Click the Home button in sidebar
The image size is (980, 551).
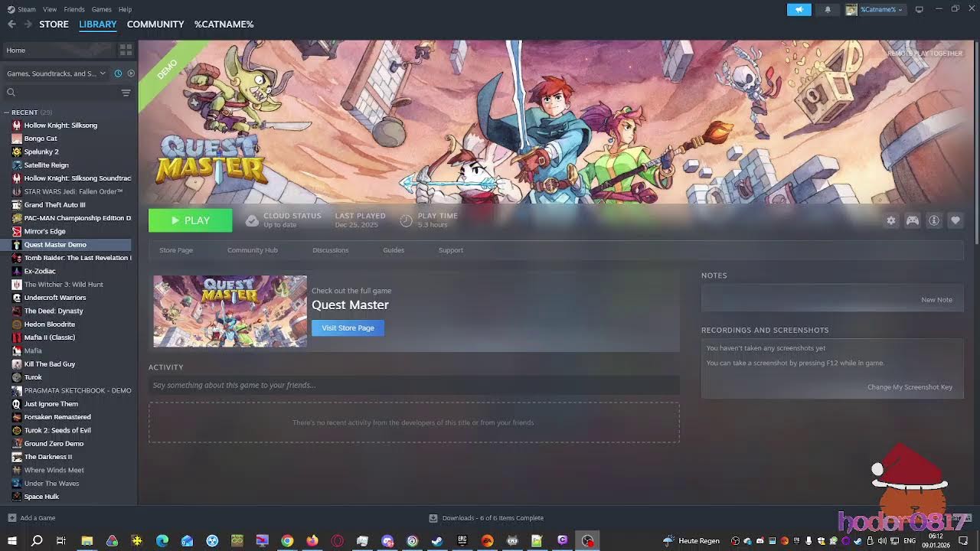click(57, 50)
